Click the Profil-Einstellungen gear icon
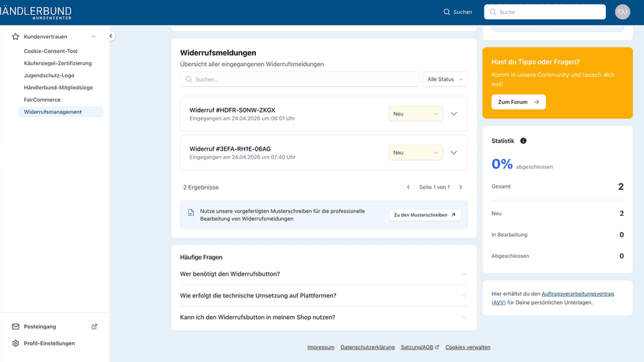 (x=16, y=343)
